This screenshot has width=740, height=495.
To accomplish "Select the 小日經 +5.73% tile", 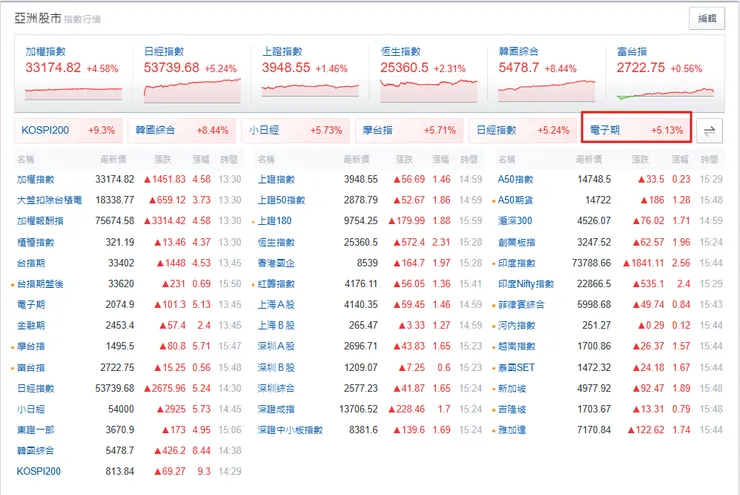I will coord(295,130).
